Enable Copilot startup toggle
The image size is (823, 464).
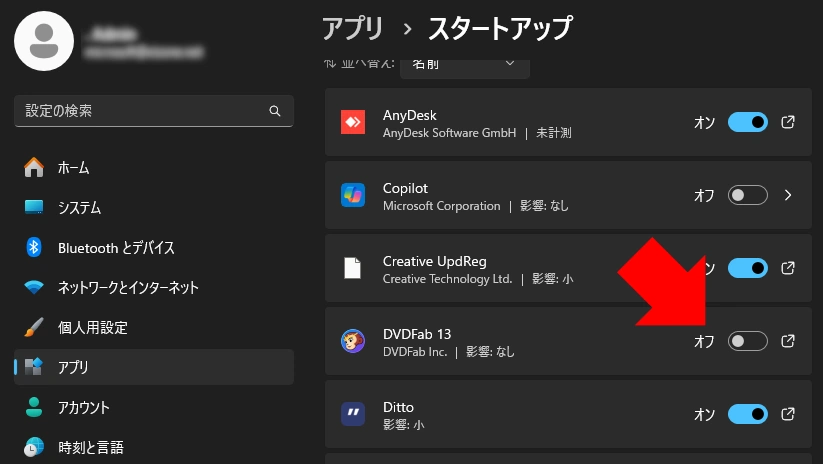[x=747, y=195]
